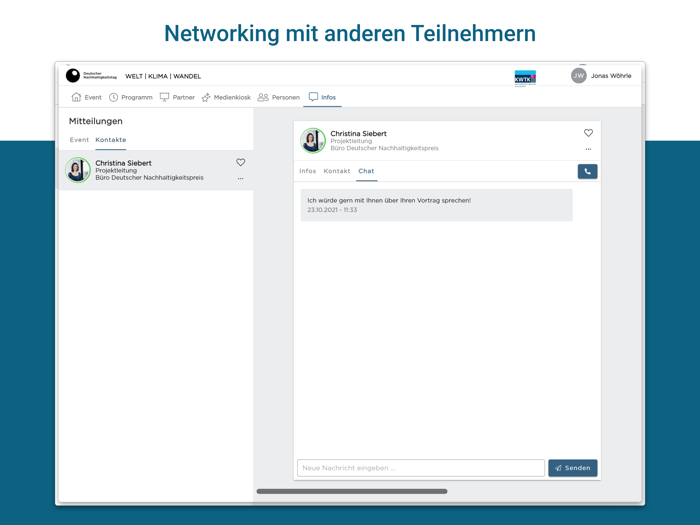The image size is (700, 525).
Task: Click the message timestamp 23.10.2021 - 11:33
Action: (x=332, y=210)
